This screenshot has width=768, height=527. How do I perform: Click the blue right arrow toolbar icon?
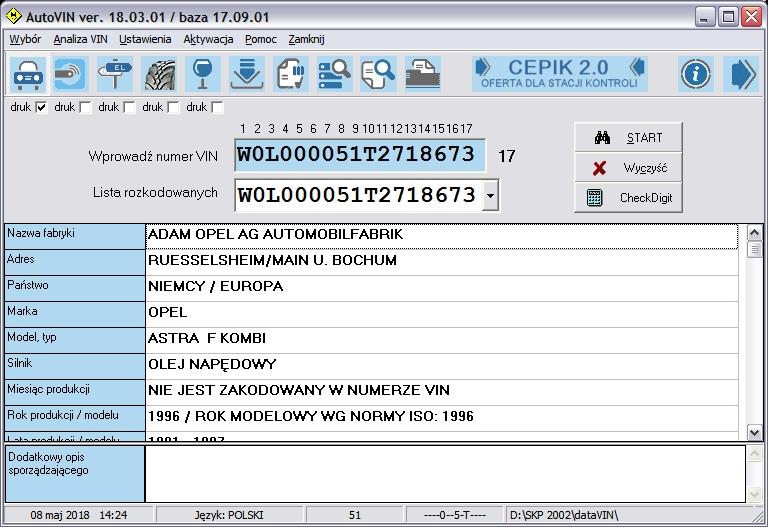pyautogui.click(x=741, y=74)
